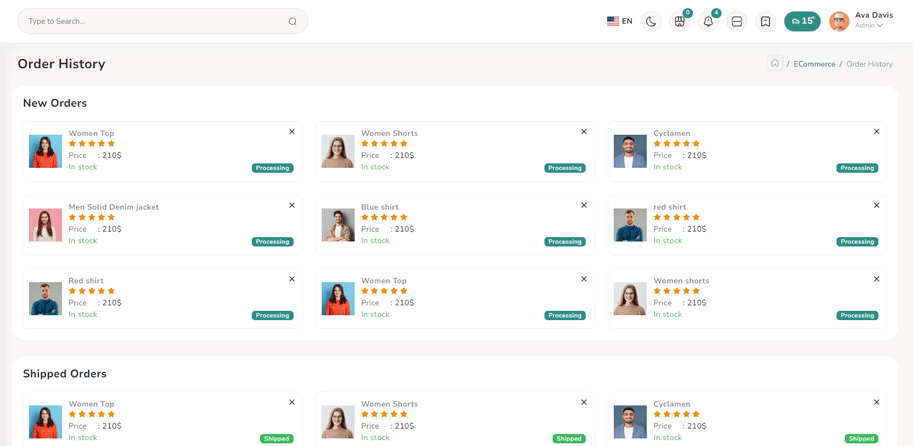Open the bookmarks icon in header
913x446 pixels.
tap(765, 21)
